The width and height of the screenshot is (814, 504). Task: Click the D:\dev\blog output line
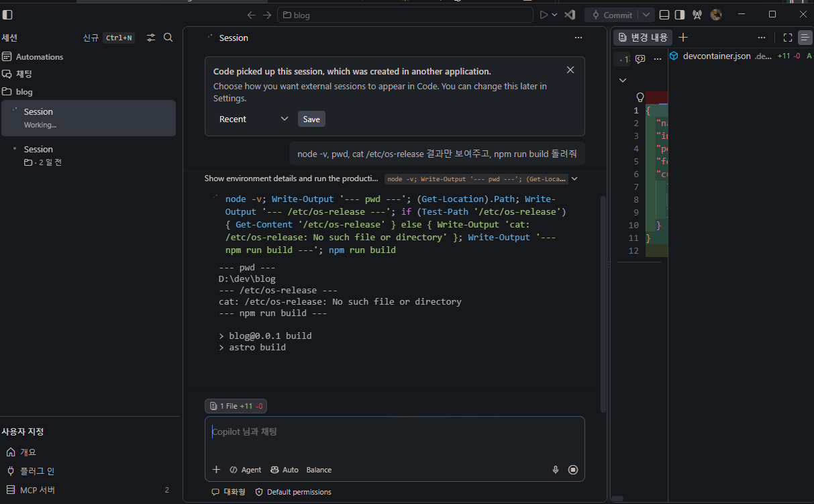click(247, 279)
